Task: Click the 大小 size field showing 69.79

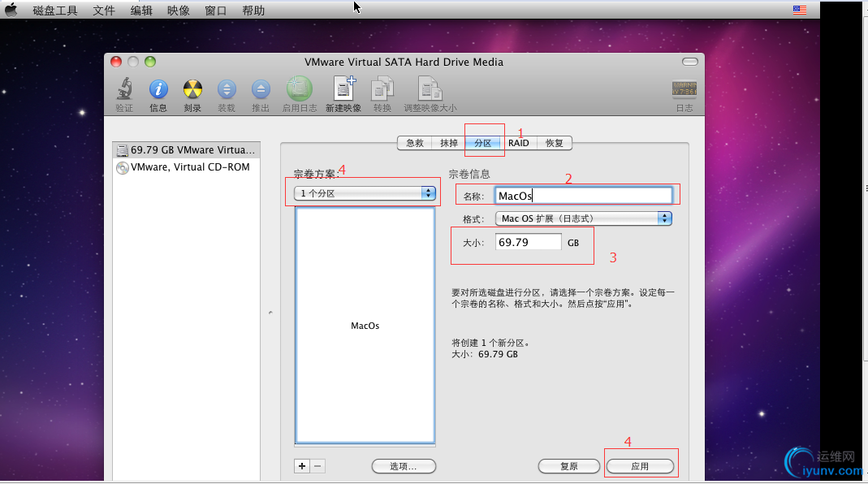Action: pos(528,242)
